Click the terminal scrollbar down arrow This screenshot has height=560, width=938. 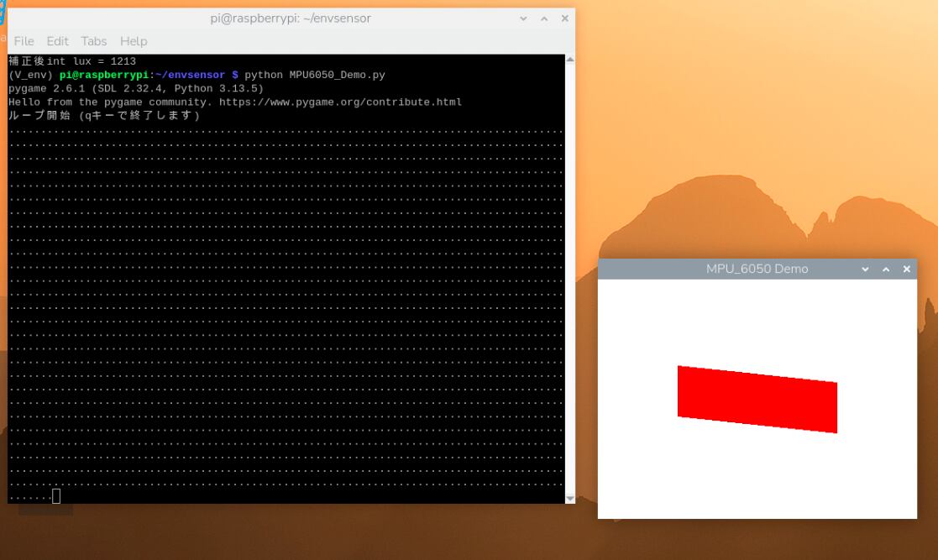[x=570, y=499]
